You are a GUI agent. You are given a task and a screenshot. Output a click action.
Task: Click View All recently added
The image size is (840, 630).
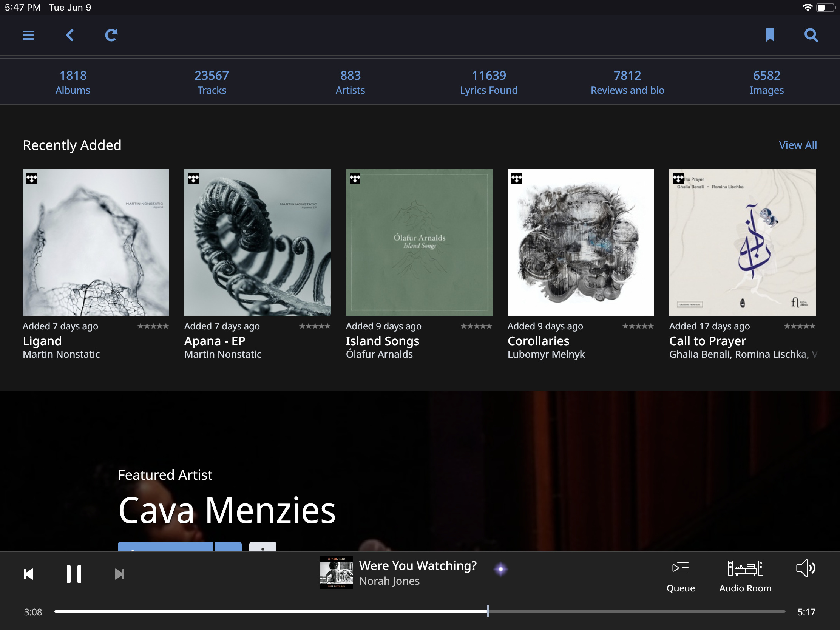pyautogui.click(x=797, y=145)
